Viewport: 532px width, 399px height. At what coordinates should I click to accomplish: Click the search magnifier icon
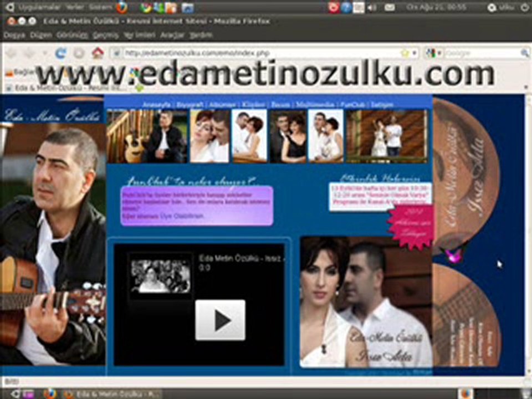[525, 53]
